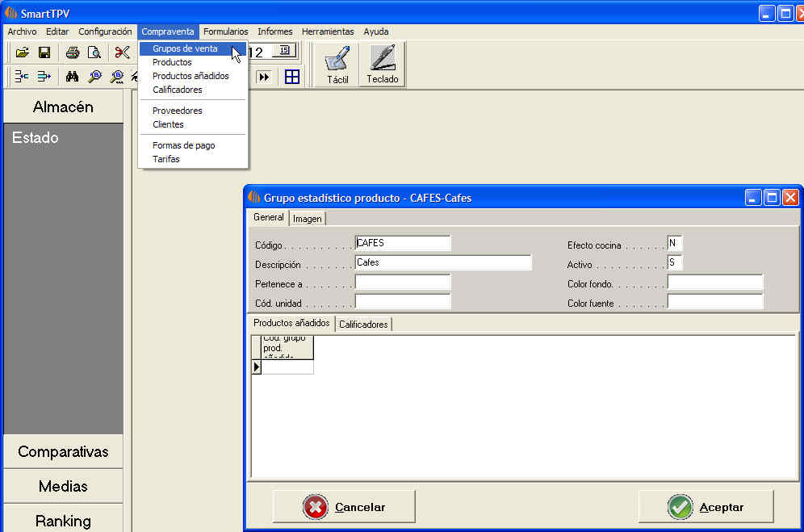Choose Calificadores in Compraventa menu
The height and width of the screenshot is (532, 804).
[x=193, y=90]
